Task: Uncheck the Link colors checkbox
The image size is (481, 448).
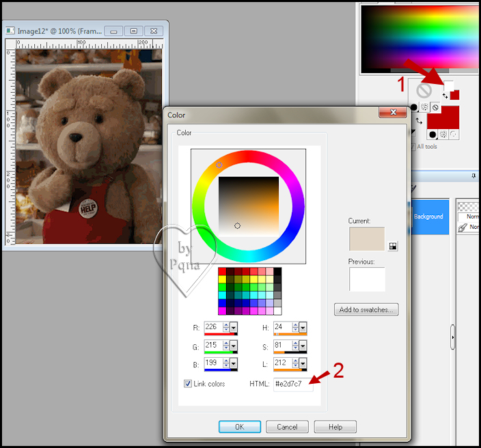Action: tap(188, 384)
